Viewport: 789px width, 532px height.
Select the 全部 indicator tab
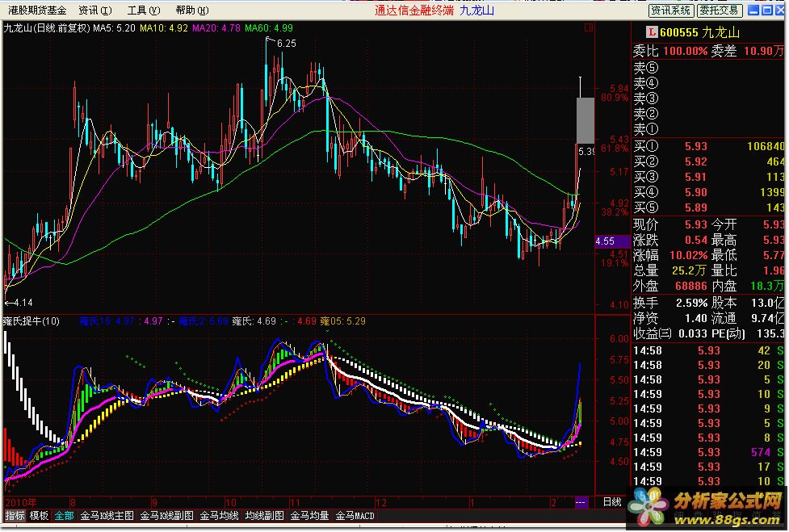[65, 516]
